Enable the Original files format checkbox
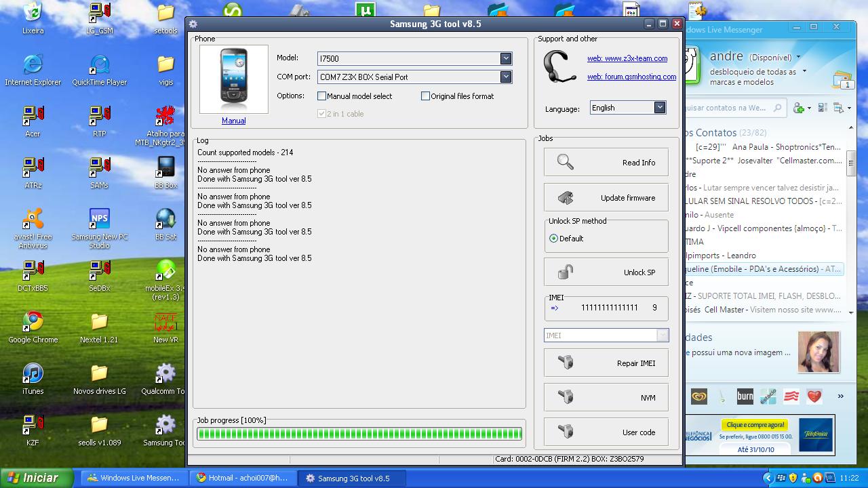868x488 pixels. [426, 96]
